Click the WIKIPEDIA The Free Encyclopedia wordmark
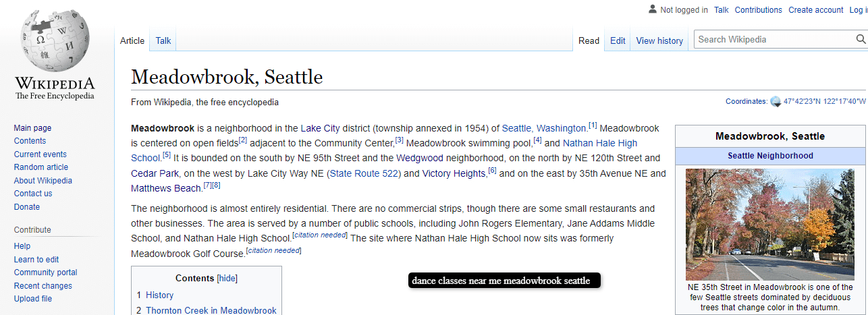 [x=55, y=89]
